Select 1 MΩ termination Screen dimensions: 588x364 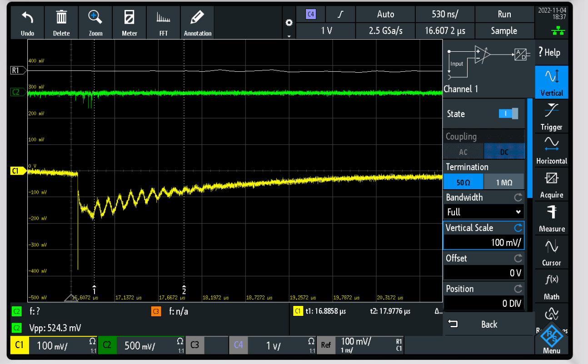pyautogui.click(x=504, y=182)
